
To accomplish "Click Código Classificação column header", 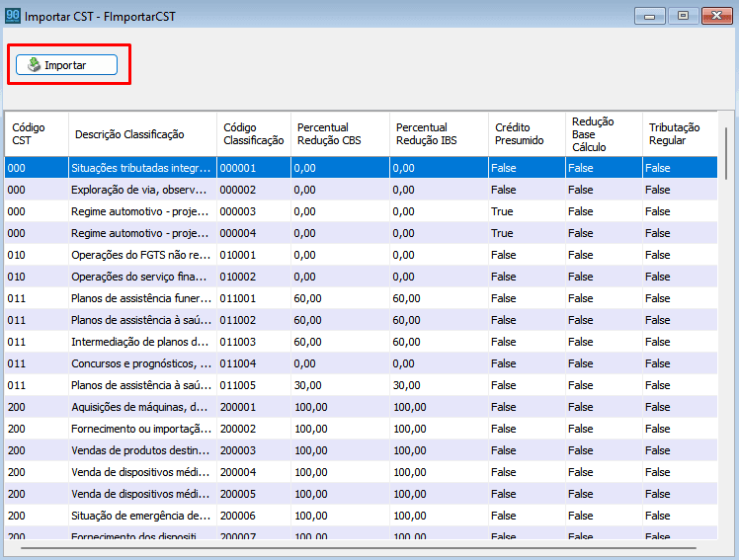I will pos(254,134).
